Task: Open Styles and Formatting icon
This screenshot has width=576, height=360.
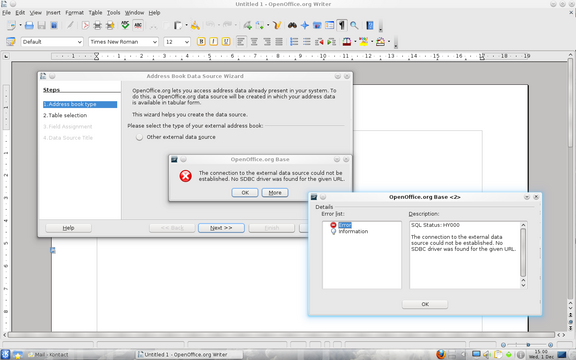Action: pos(11,42)
